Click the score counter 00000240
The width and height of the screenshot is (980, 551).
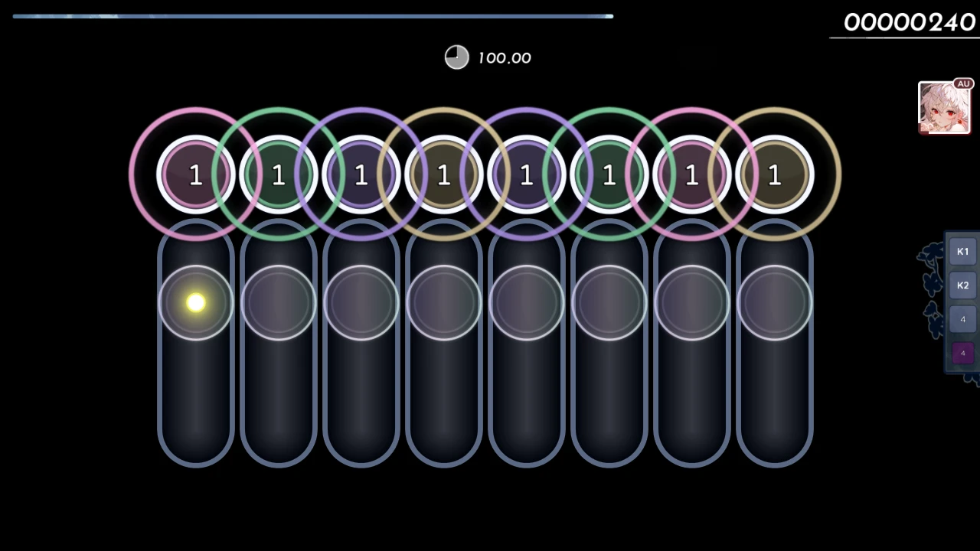909,23
